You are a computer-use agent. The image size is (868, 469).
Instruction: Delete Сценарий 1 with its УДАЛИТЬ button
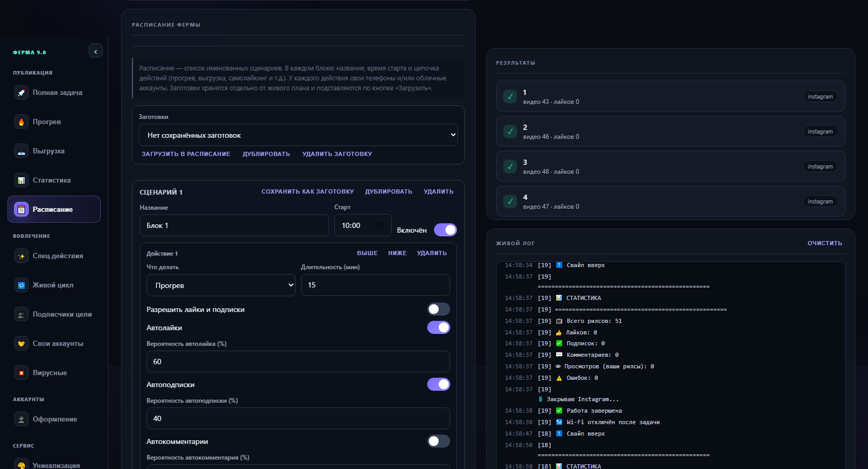tap(439, 192)
